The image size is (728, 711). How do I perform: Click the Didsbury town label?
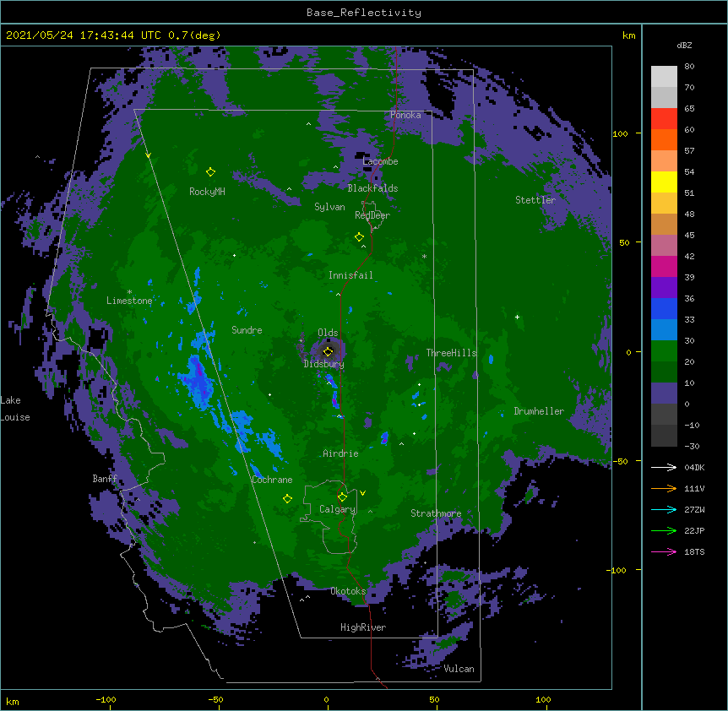(324, 364)
